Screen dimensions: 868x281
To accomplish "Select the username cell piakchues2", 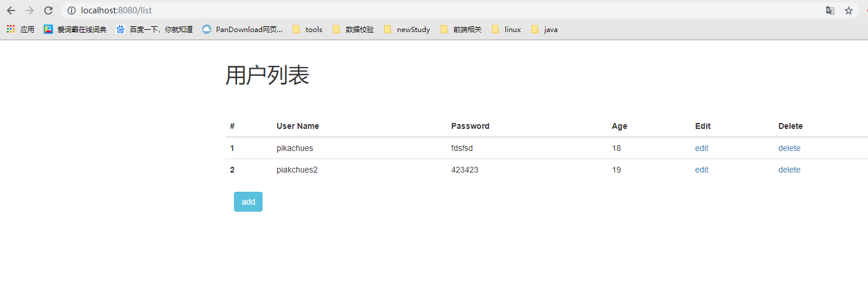I will (x=297, y=170).
